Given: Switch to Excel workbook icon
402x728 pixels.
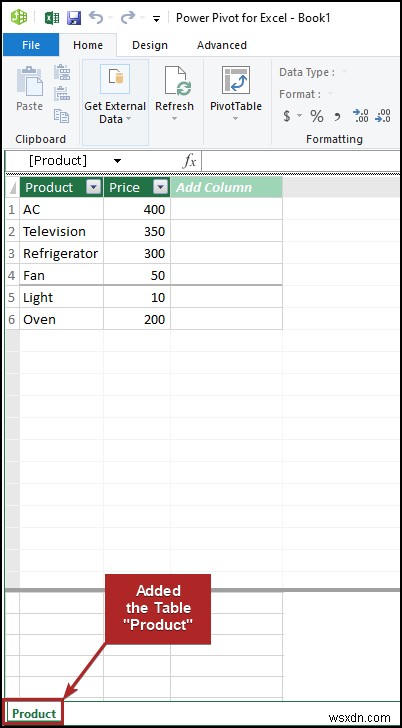Looking at the screenshot, I should (x=52, y=18).
